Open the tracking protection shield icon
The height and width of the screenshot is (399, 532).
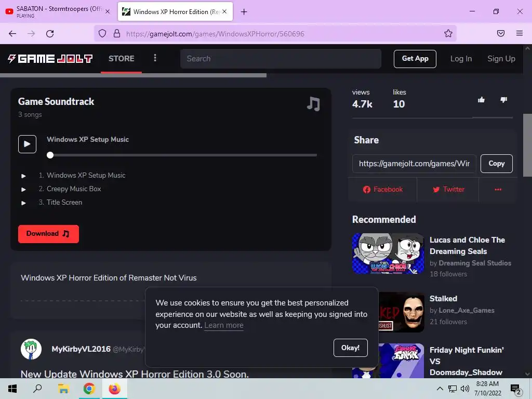[102, 33]
